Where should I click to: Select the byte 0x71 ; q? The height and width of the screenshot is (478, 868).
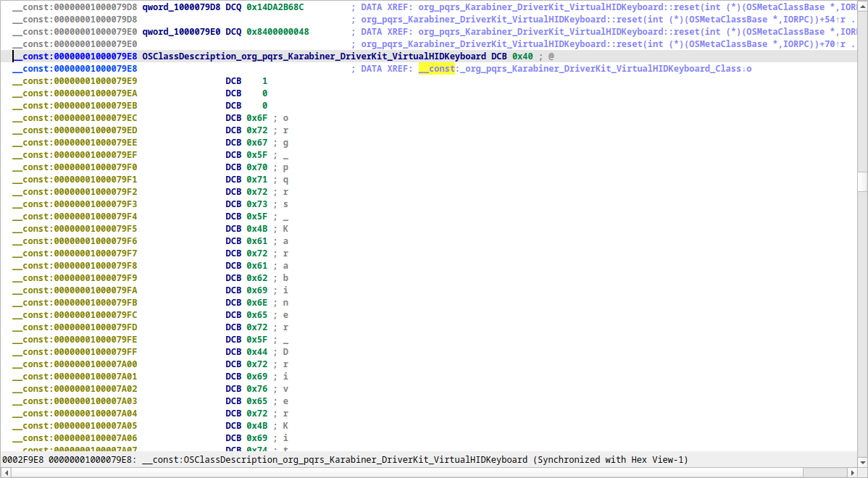(x=257, y=180)
